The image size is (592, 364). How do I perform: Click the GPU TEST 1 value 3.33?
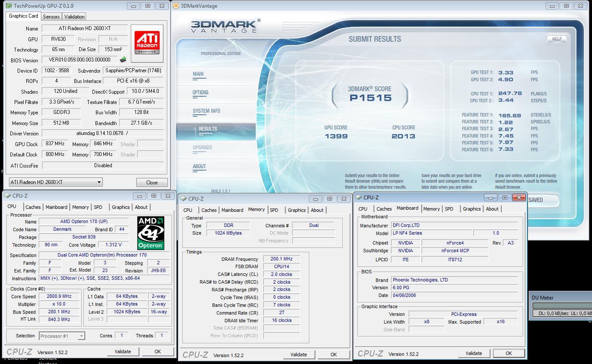506,73
